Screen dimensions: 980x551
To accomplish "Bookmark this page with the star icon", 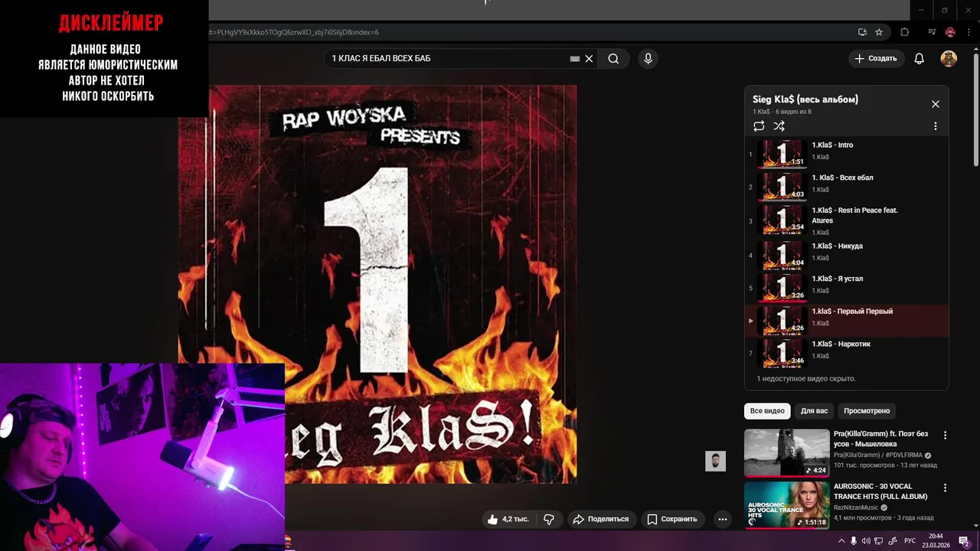I will click(x=879, y=32).
